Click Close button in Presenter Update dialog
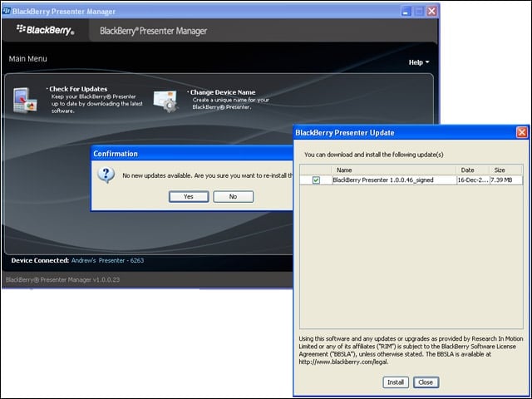The height and width of the screenshot is (399, 532). [x=426, y=382]
